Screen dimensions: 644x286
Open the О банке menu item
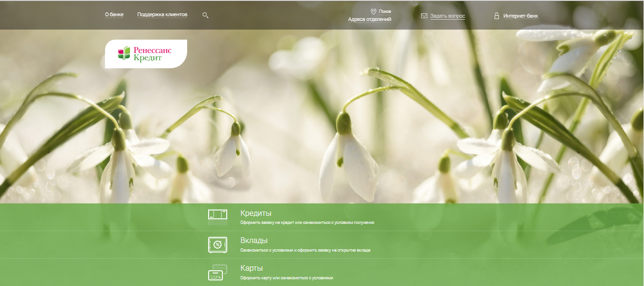tap(114, 15)
